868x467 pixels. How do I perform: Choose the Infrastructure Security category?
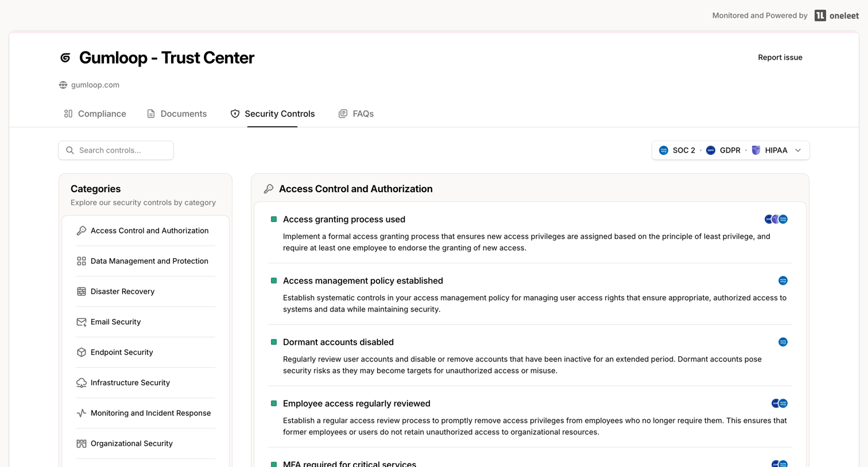(145, 383)
